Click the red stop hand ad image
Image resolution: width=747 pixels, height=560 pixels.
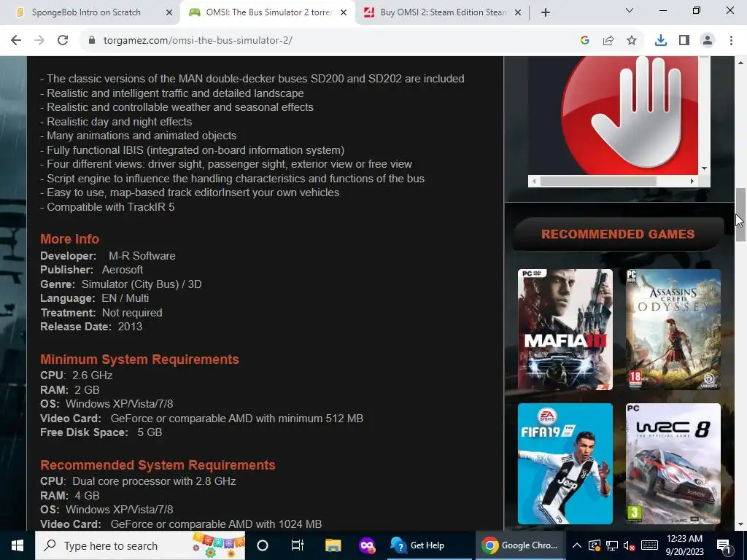(630, 116)
